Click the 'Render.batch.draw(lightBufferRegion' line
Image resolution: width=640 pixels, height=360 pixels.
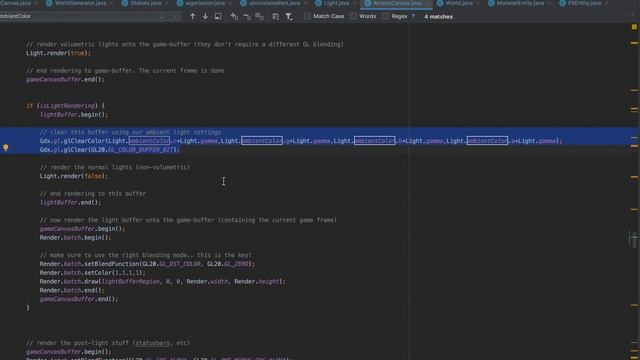point(162,282)
